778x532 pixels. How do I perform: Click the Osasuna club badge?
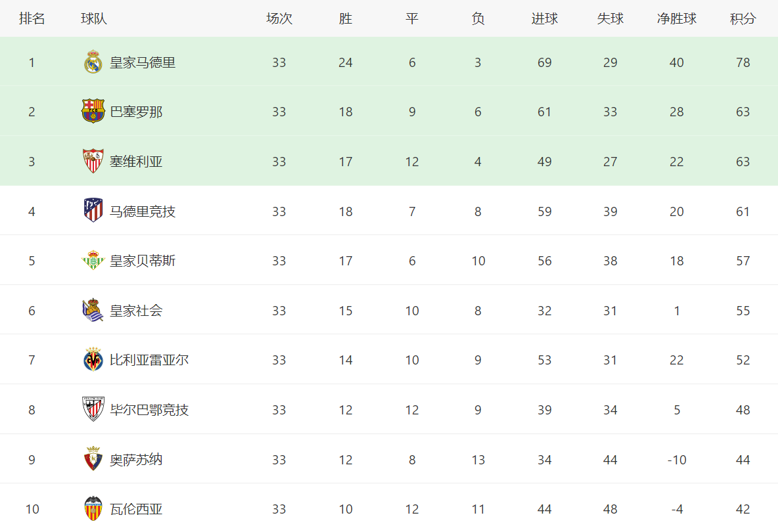pyautogui.click(x=93, y=458)
